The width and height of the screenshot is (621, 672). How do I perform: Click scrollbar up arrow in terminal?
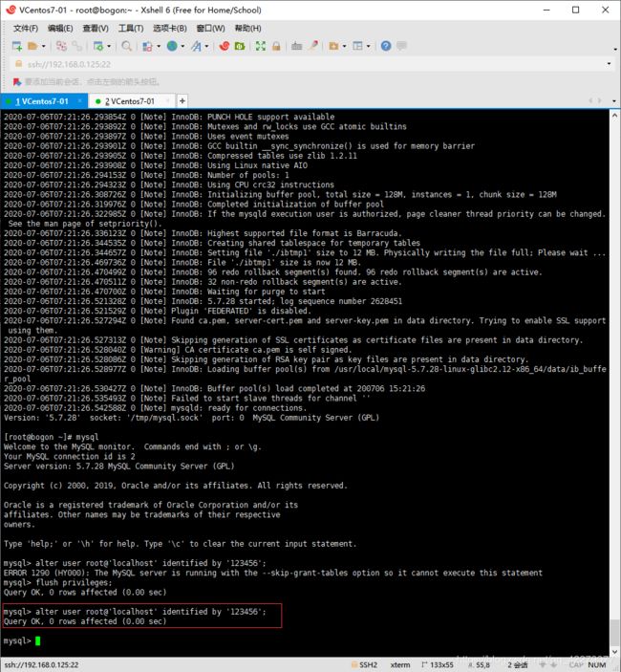pyautogui.click(x=615, y=116)
